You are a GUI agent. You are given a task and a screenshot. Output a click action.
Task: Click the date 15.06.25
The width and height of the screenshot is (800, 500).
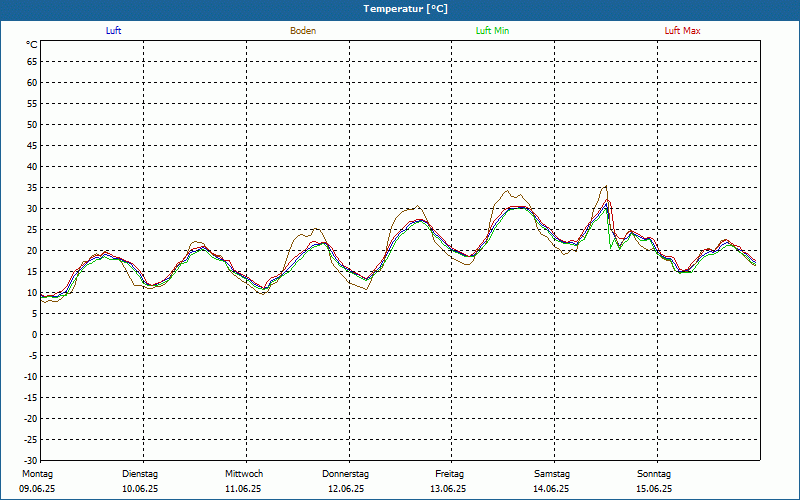(654, 489)
